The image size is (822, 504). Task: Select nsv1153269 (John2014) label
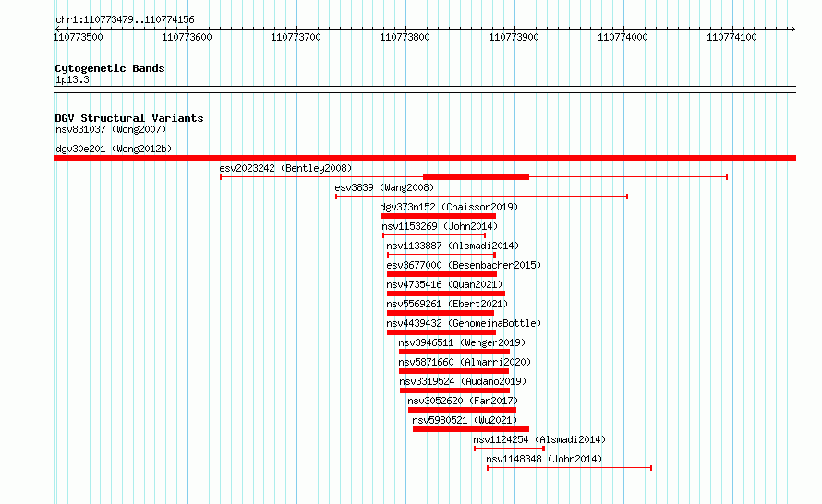[440, 226]
